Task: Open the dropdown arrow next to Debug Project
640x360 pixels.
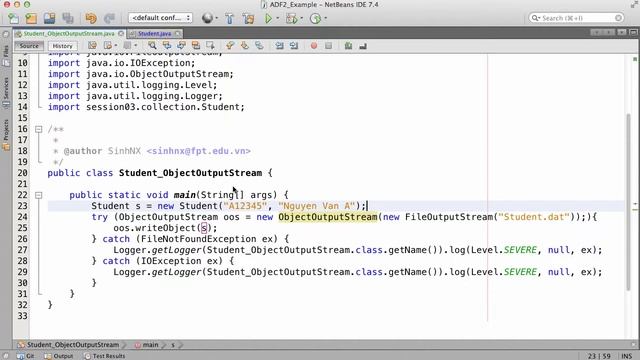Action: [302, 18]
